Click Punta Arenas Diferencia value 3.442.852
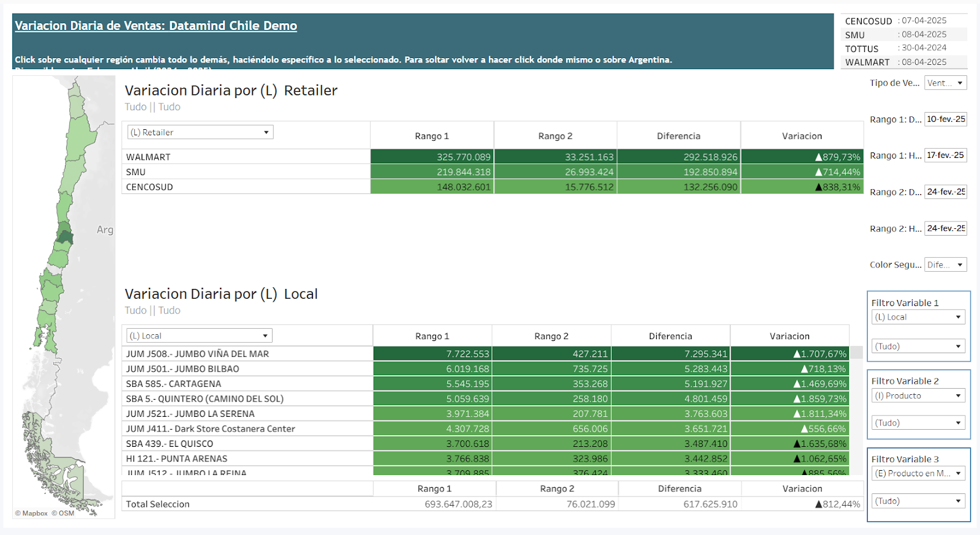This screenshot has height=535, width=980. tap(671, 458)
